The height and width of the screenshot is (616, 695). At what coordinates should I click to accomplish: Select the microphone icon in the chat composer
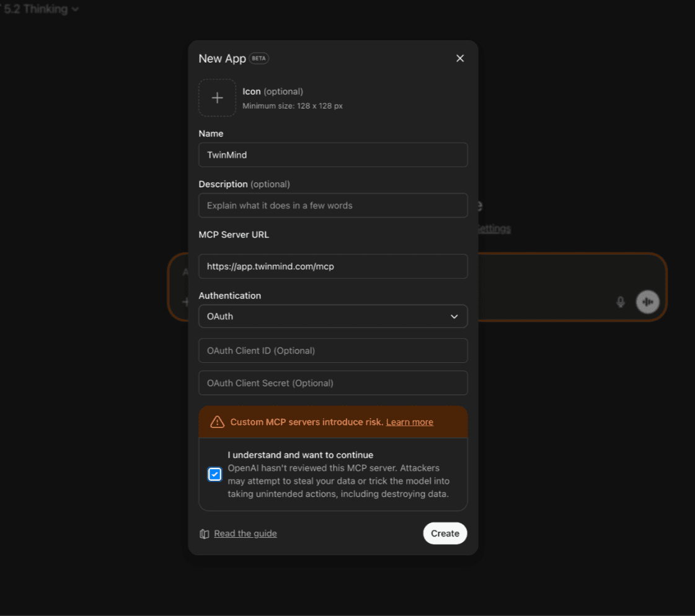tap(621, 302)
